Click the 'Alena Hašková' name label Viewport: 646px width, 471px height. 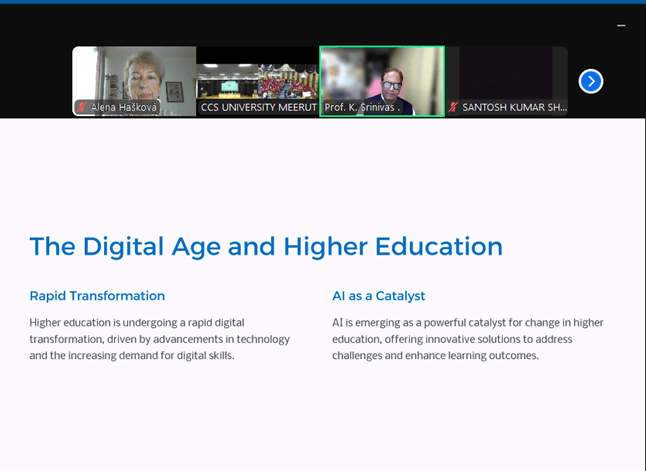(122, 107)
